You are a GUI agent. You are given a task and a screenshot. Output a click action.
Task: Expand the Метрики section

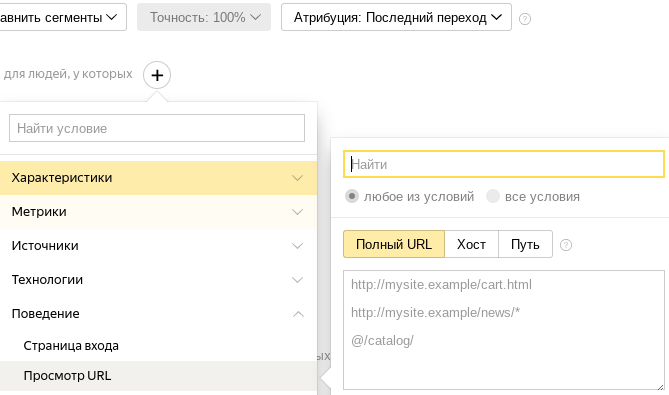click(x=158, y=212)
